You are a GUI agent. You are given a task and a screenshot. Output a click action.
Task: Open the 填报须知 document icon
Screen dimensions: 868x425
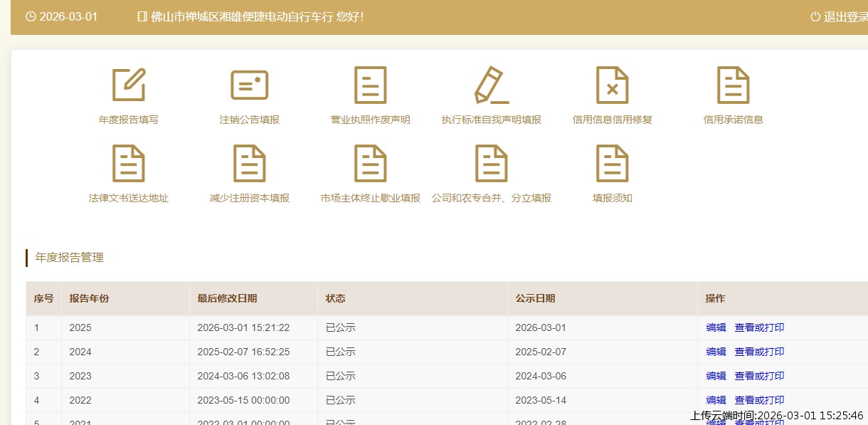pyautogui.click(x=613, y=164)
